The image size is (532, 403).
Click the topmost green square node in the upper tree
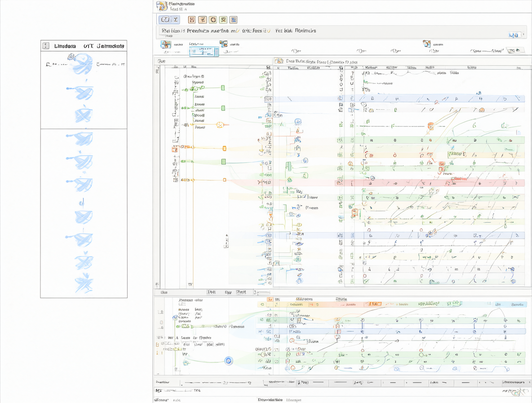tap(223, 88)
